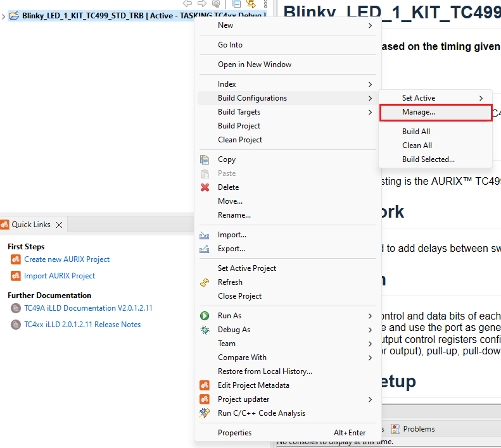Open TC49A iLLD Documentation V2.0.1.2.11 link
The image size is (501, 448).
88,308
